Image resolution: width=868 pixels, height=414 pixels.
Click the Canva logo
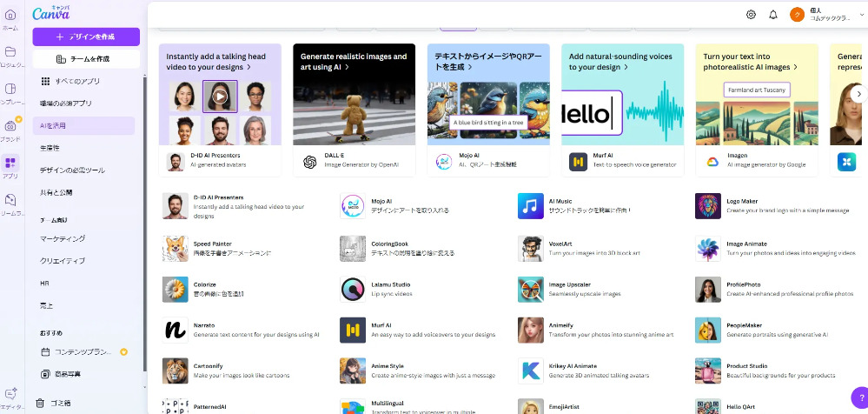(x=51, y=12)
